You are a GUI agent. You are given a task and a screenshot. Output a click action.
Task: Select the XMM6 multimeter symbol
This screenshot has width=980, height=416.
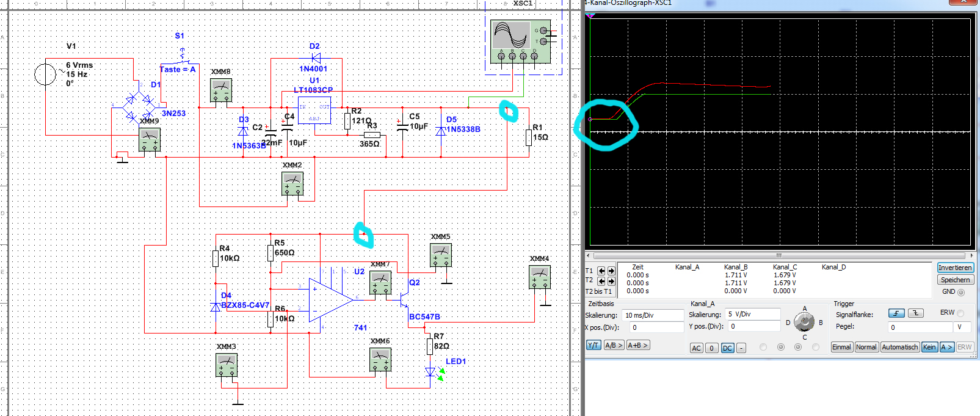point(380,360)
